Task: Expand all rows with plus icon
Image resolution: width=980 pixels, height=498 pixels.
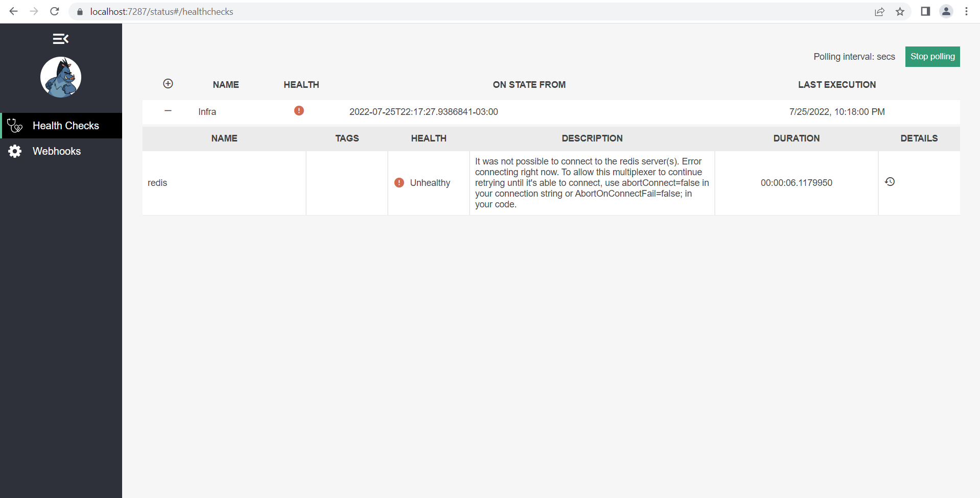Action: 168,84
